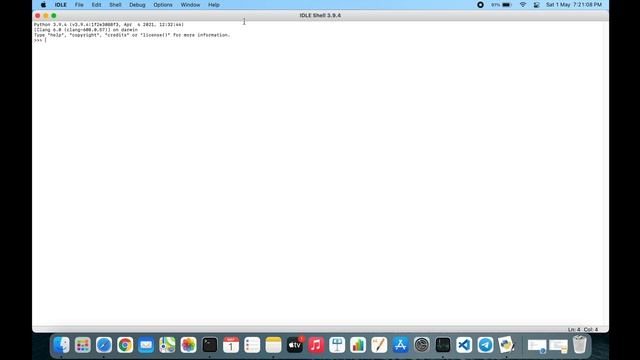Open the Debug menu
The image size is (640, 360).
pos(137,5)
